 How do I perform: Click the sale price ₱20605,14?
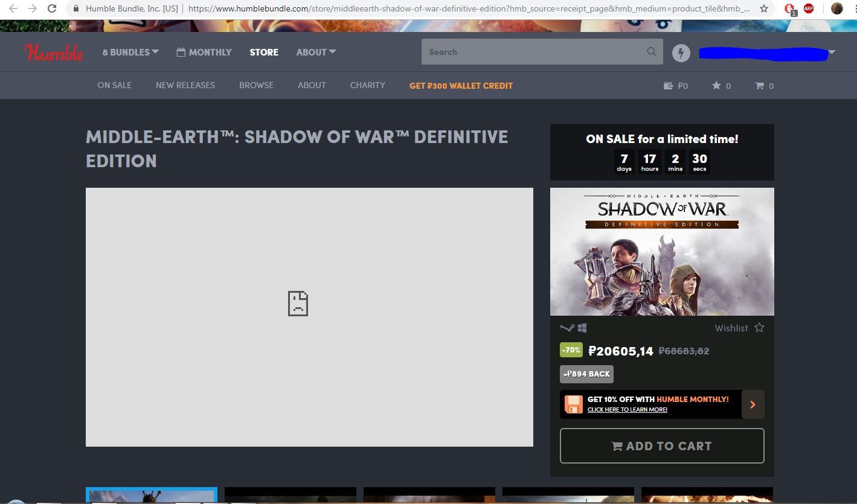pos(621,351)
